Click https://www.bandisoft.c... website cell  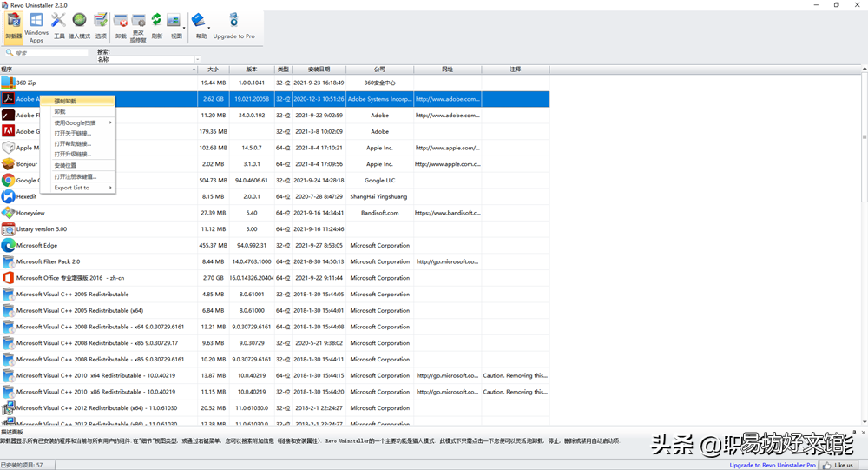coord(447,213)
